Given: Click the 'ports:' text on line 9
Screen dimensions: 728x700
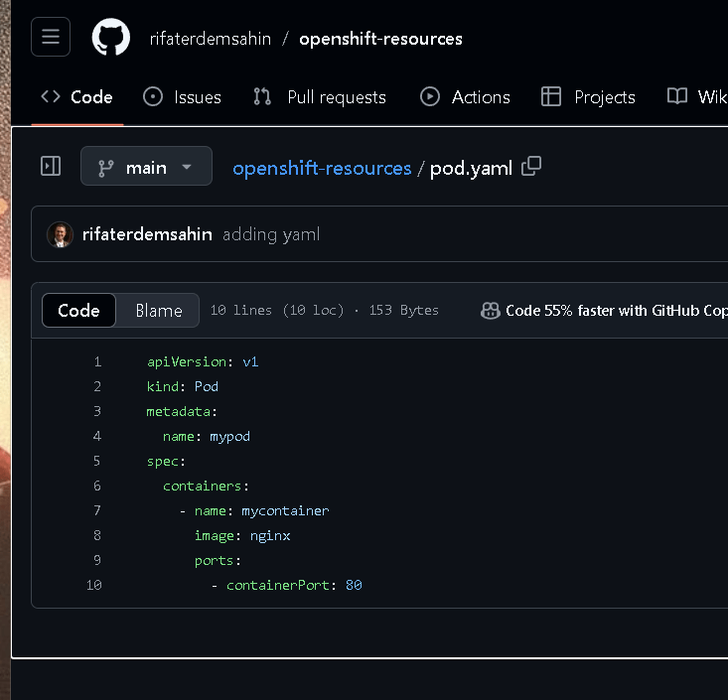Looking at the screenshot, I should pyautogui.click(x=218, y=560).
